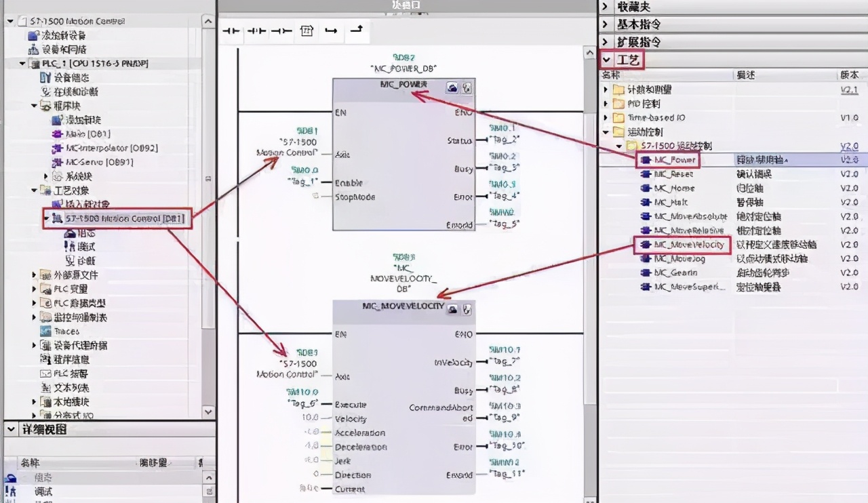Open diagnostics icon on the MC_MOVEVELOCITY block
The width and height of the screenshot is (868, 503).
click(x=467, y=309)
